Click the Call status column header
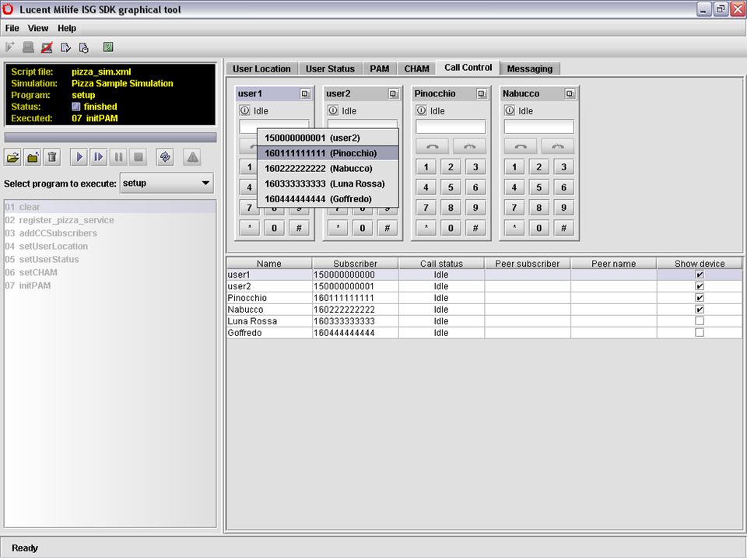The height and width of the screenshot is (560, 747). tap(441, 264)
